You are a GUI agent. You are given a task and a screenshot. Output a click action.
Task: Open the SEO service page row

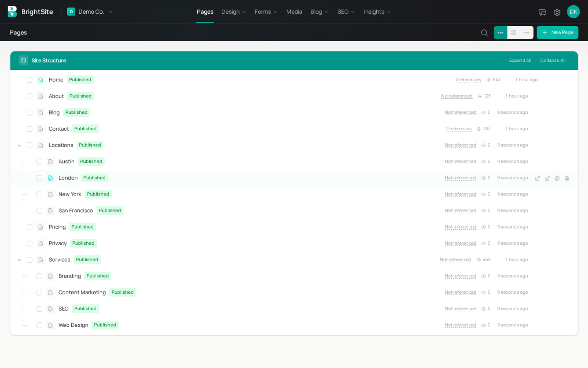pos(294,309)
